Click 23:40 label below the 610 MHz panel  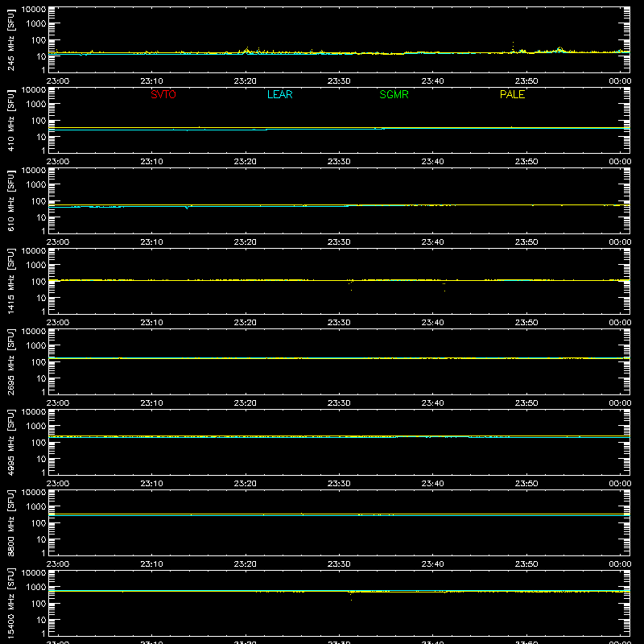click(432, 242)
